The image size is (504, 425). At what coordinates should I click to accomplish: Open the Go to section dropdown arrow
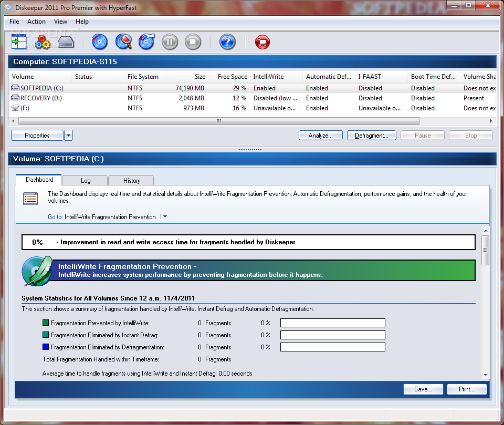point(165,217)
